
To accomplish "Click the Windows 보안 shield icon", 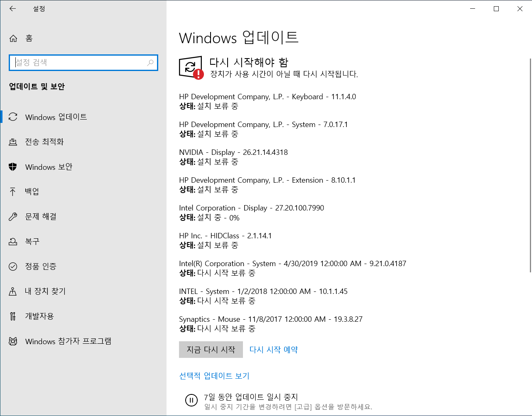I will click(13, 167).
